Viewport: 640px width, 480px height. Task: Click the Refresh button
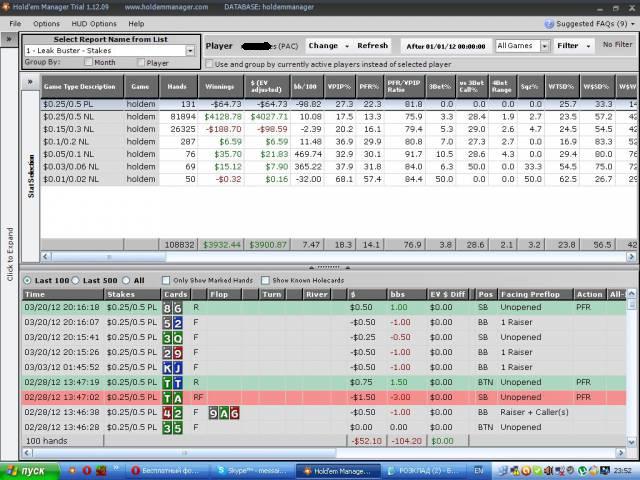(x=372, y=46)
